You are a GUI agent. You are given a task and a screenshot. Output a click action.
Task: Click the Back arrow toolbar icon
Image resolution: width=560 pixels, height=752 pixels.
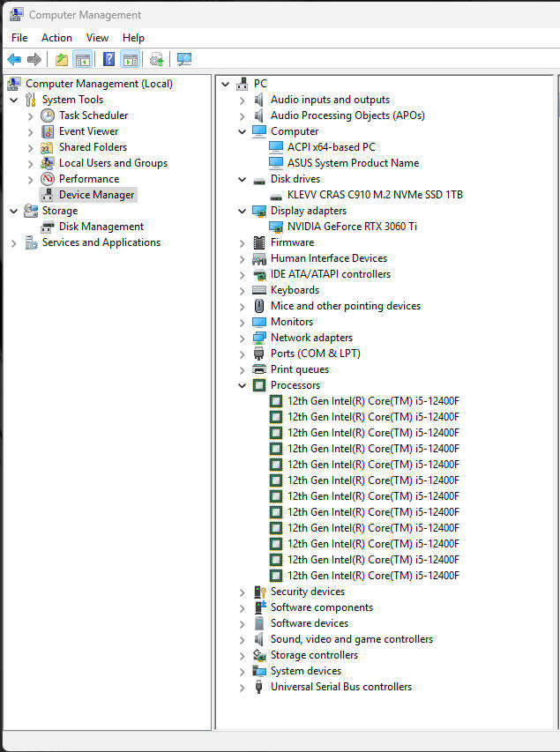point(14,59)
